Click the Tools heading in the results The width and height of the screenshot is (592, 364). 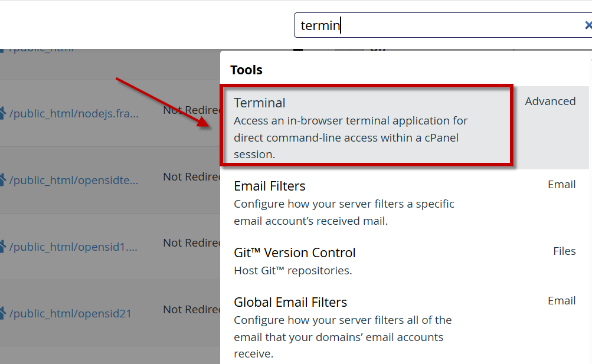246,70
